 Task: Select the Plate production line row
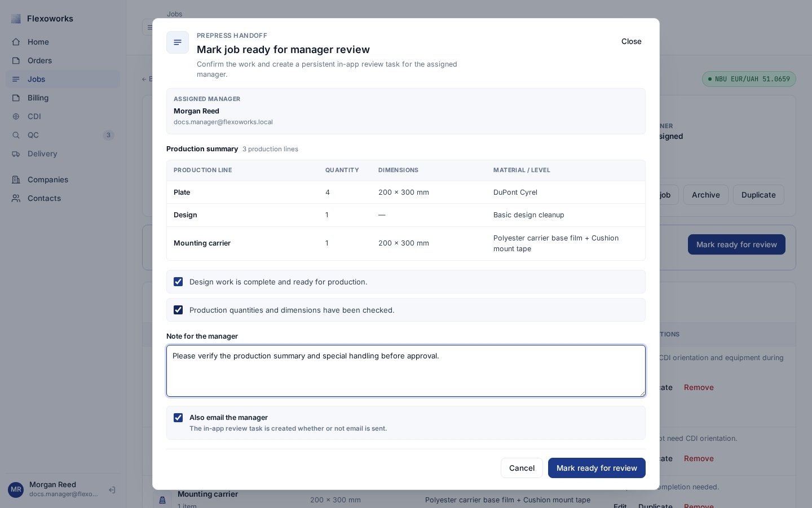tap(406, 192)
